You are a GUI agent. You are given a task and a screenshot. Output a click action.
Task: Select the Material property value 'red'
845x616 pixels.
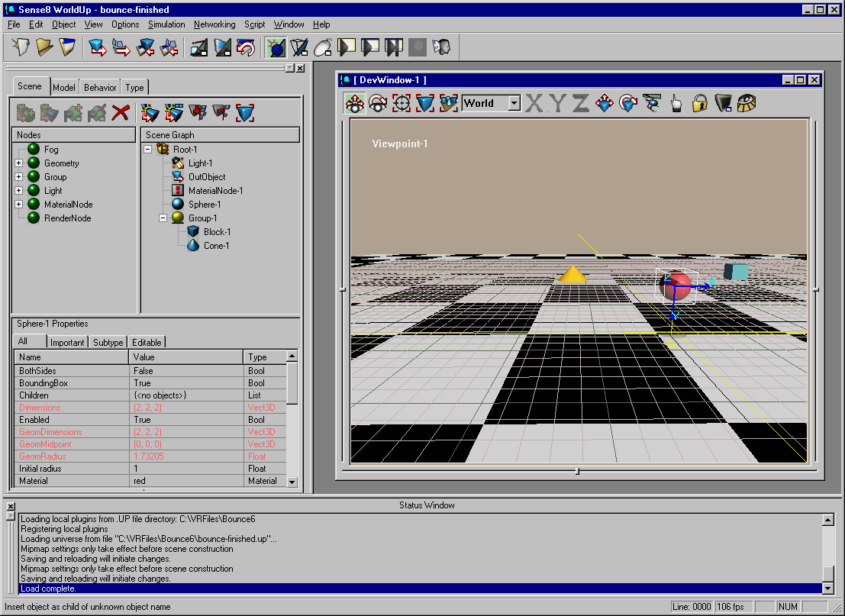click(186, 481)
